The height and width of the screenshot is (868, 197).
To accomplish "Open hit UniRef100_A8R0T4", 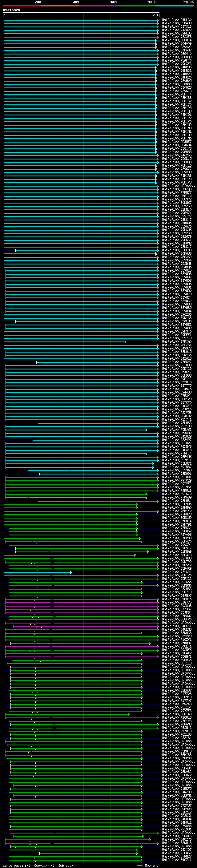I will pos(176,40).
